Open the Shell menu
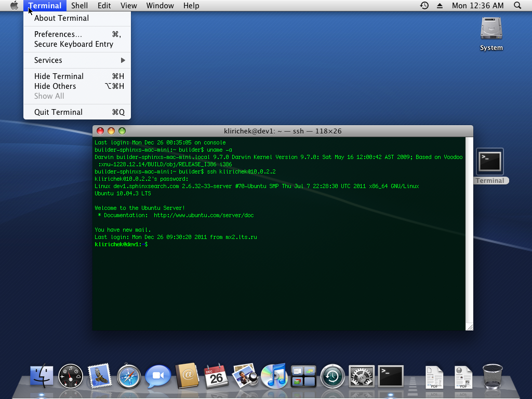 pyautogui.click(x=79, y=6)
